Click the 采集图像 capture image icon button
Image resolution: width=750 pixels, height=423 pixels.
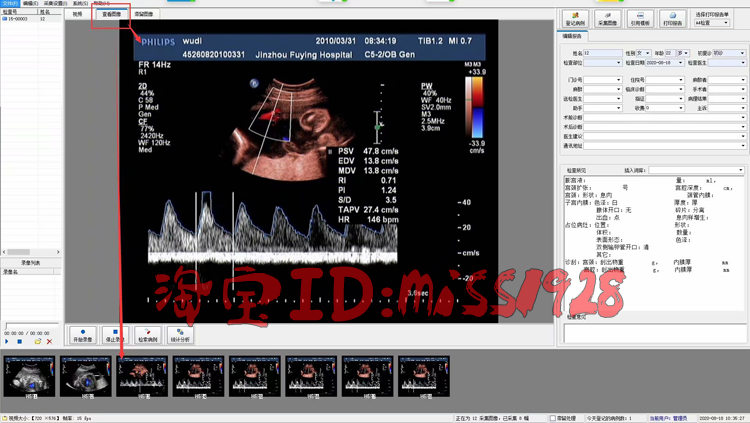click(607, 19)
